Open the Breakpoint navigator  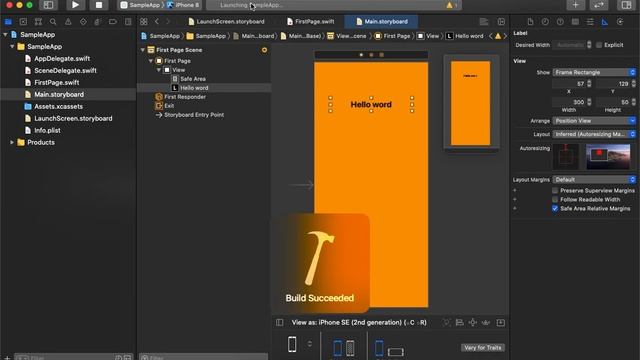(113, 22)
